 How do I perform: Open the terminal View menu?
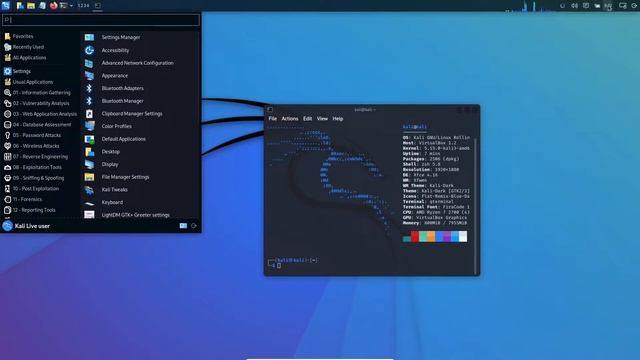click(322, 118)
